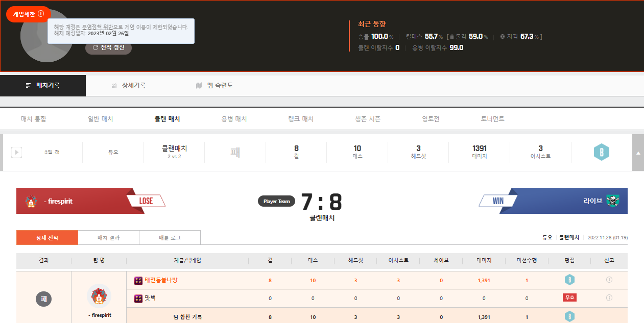The height and width of the screenshot is (323, 644).
Task: Click the B grade hexagon badge in match summary
Action: point(601,152)
